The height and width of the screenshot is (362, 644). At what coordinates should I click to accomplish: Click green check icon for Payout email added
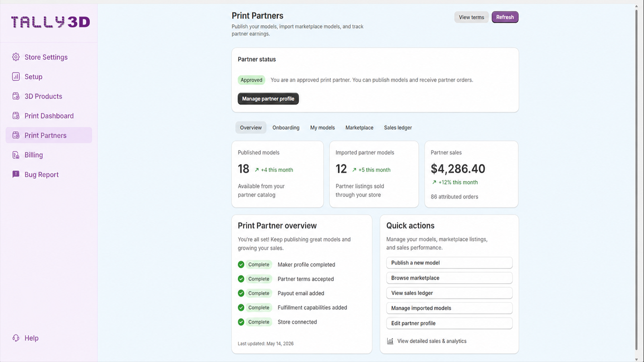[x=241, y=293]
